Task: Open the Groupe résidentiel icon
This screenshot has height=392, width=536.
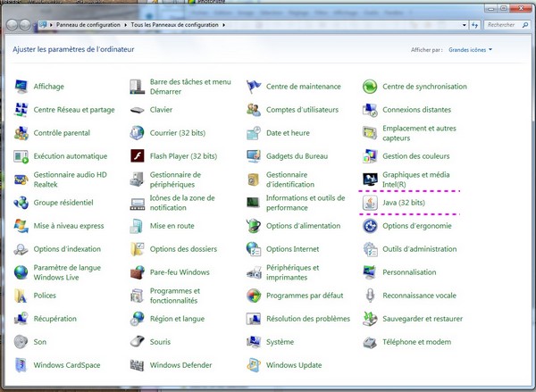Action: point(21,203)
